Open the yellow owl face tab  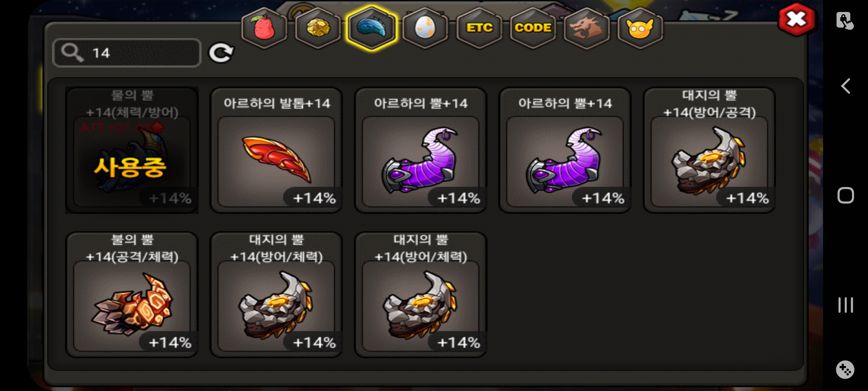coord(640,28)
